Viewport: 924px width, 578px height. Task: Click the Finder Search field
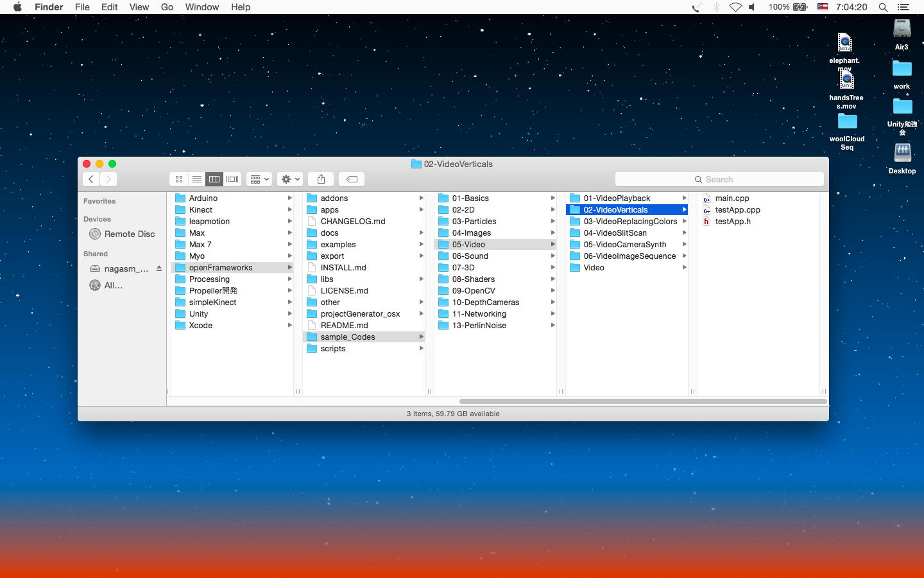coord(719,179)
